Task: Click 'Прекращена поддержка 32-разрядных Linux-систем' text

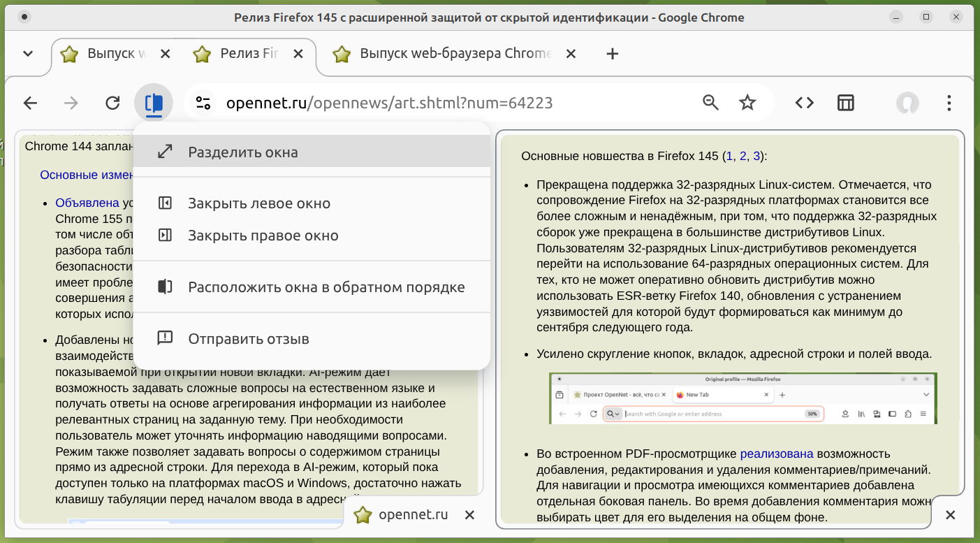Action: 685,184
